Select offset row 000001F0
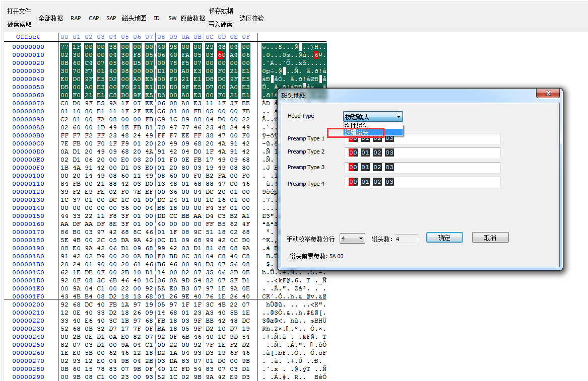This screenshot has width=588, height=381. (x=28, y=296)
